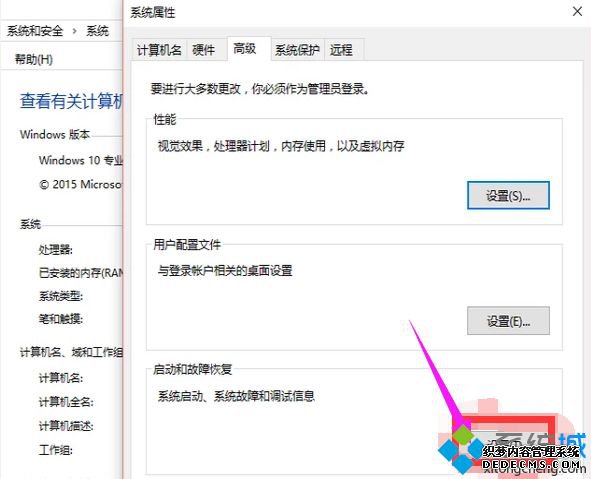Go to the 系统保护 tab
The height and width of the screenshot is (479, 591).
click(297, 50)
